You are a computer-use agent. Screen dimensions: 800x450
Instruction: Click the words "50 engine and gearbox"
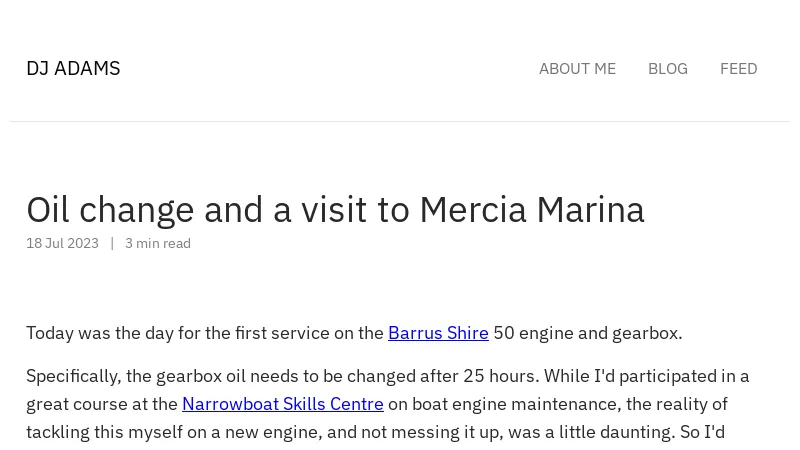tap(586, 333)
